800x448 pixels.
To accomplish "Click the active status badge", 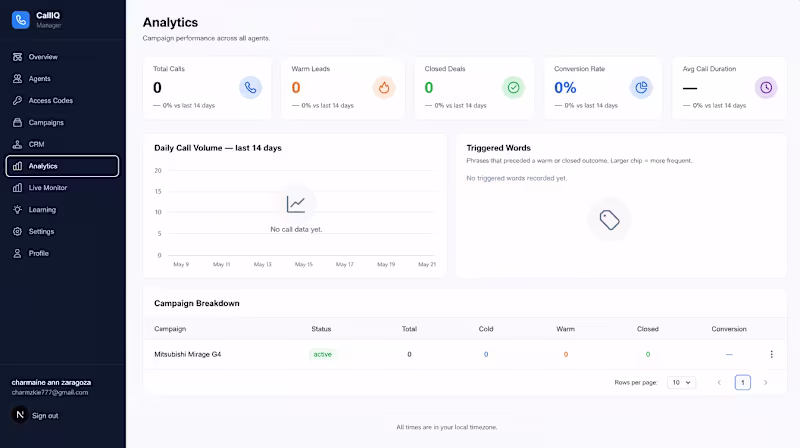I will (x=322, y=354).
